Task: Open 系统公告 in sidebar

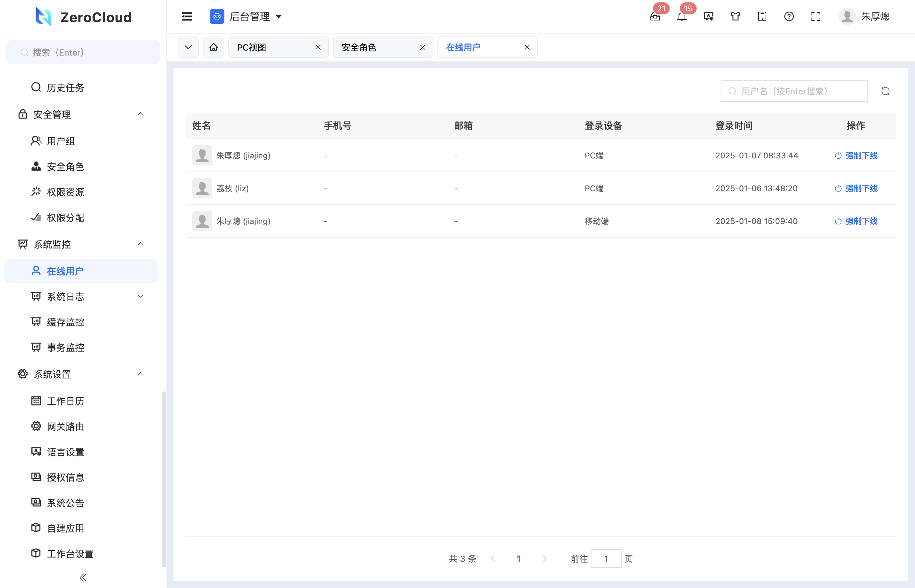Action: coord(81,503)
